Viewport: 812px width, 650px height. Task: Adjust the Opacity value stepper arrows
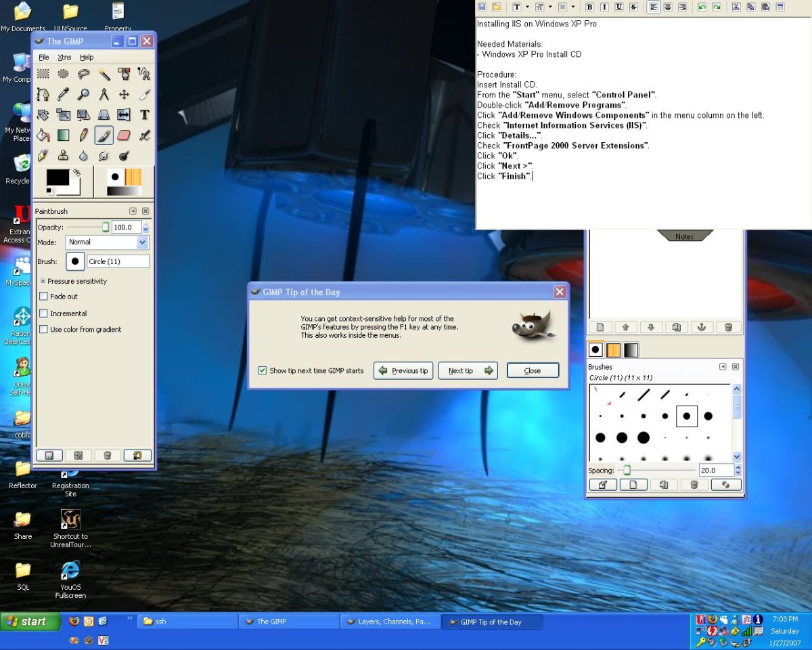[x=145, y=227]
